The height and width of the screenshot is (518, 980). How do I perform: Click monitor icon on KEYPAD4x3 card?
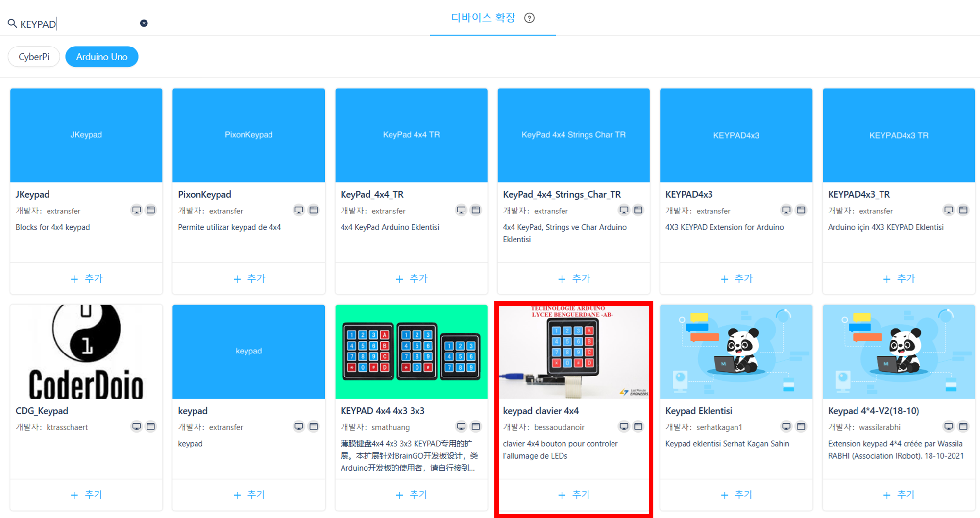pyautogui.click(x=786, y=210)
